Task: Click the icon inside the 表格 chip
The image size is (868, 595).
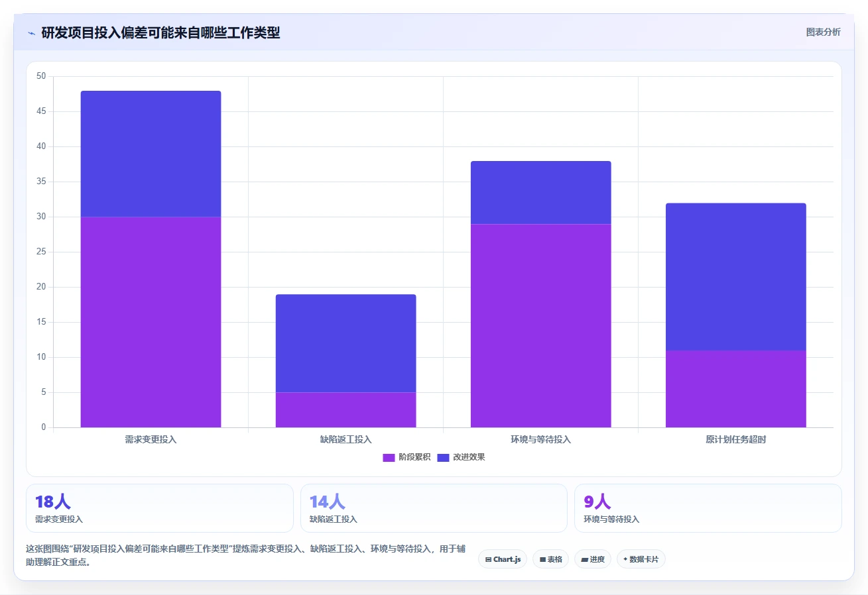Action: click(x=542, y=559)
